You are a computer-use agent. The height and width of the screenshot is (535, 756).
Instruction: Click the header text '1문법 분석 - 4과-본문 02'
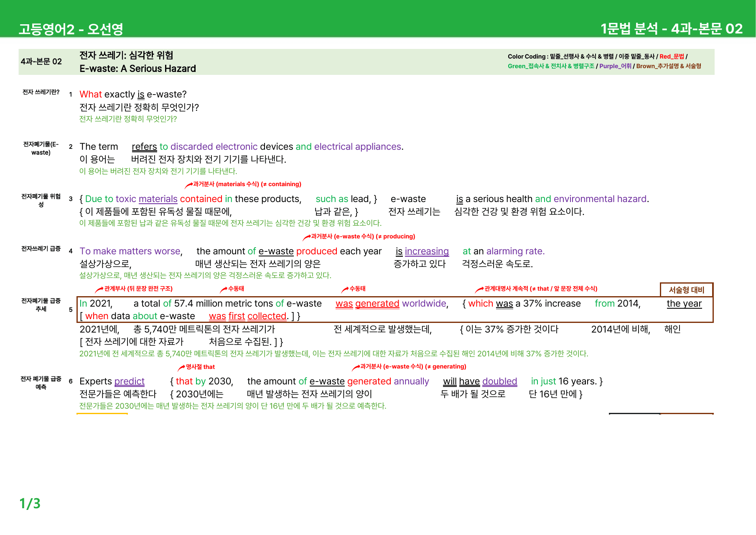point(672,28)
